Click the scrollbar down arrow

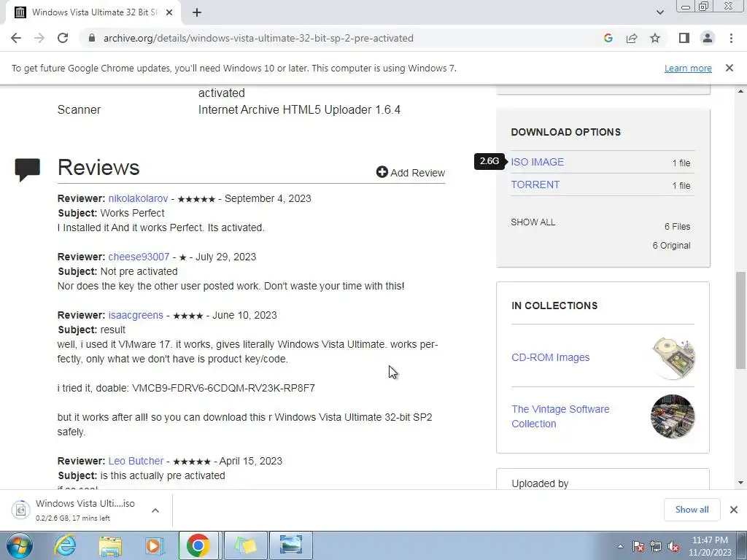tap(740, 483)
